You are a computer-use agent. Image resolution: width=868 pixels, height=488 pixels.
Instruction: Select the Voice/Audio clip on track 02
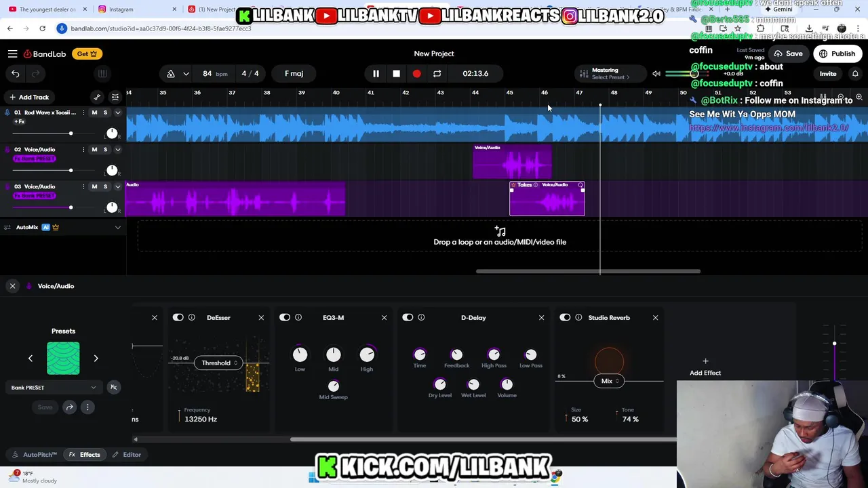coord(512,162)
